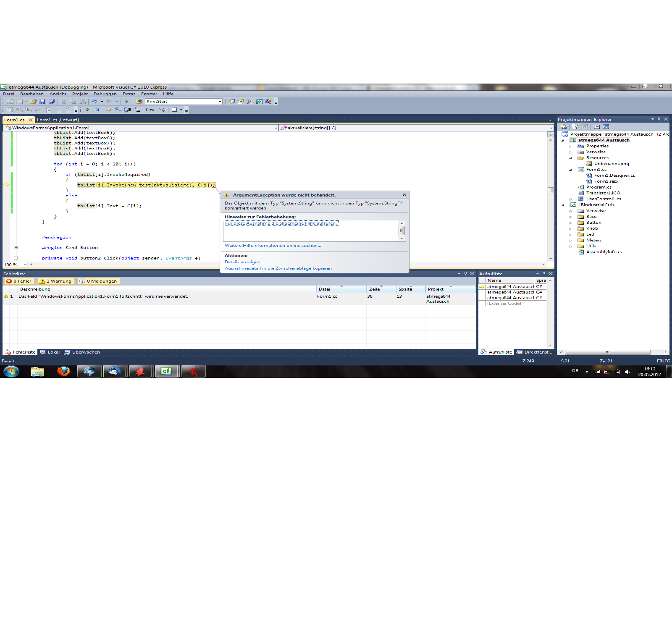Screen dimensions: 672x629
Task: Save Form1.cs using the floppy disk icon
Action: (42, 102)
